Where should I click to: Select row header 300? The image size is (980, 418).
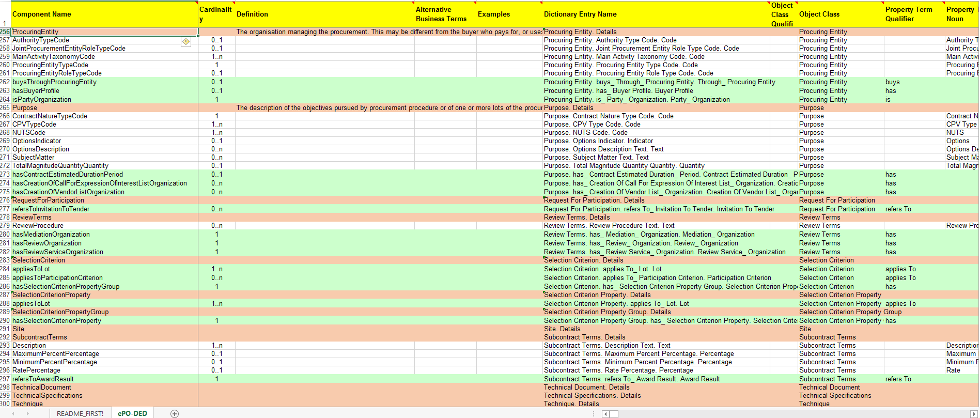5,404
